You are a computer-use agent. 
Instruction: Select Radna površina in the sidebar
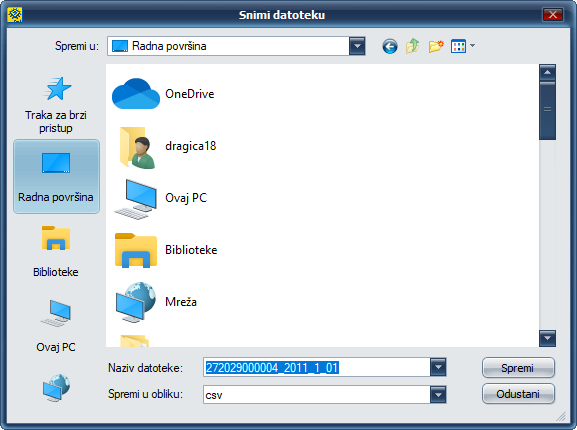tap(56, 177)
